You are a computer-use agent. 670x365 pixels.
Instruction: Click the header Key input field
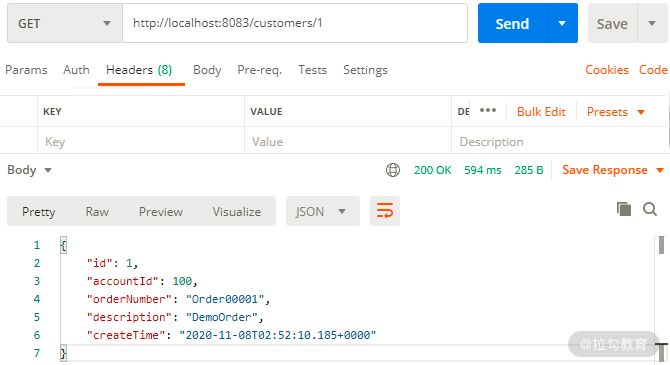pyautogui.click(x=141, y=141)
